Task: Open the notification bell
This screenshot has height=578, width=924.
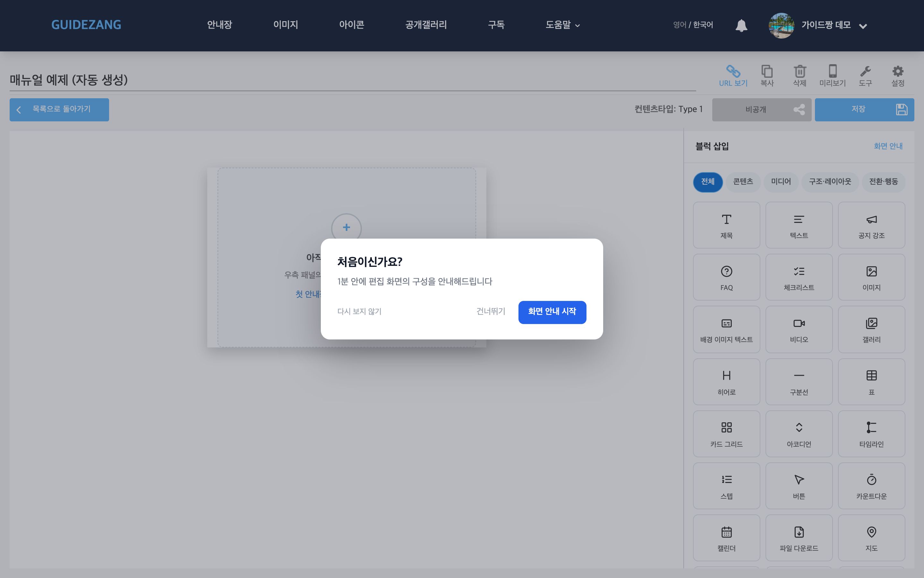Action: (x=741, y=25)
